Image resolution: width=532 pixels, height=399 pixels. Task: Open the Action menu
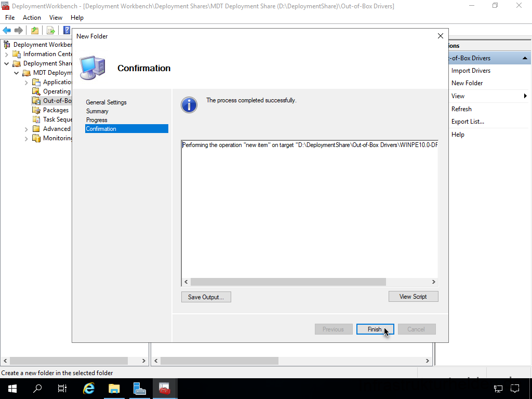click(32, 18)
